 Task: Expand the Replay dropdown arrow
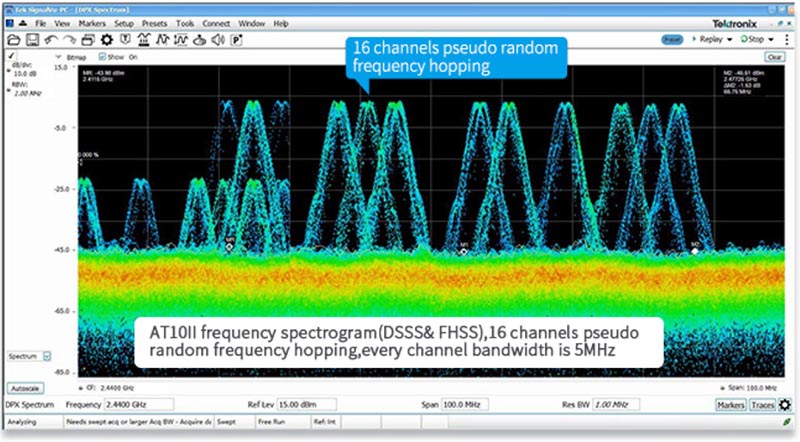(729, 39)
